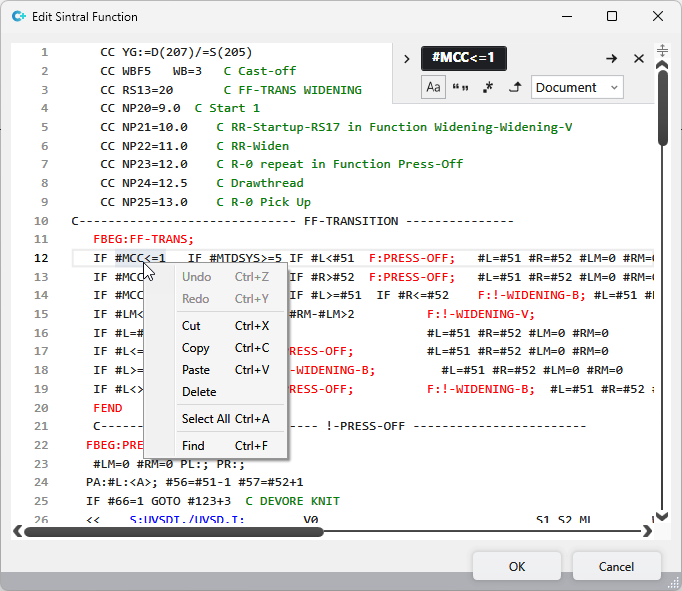The height and width of the screenshot is (591, 682).
Task: Open the Document scope dropdown
Action: (576, 88)
